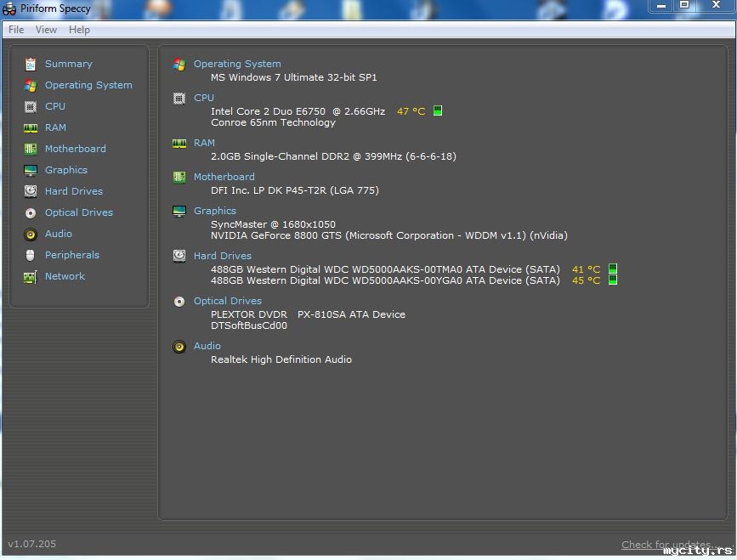Viewport: 737px width, 560px height.
Task: Click the speaker icon beside Audio heading in main panel
Action: [179, 346]
